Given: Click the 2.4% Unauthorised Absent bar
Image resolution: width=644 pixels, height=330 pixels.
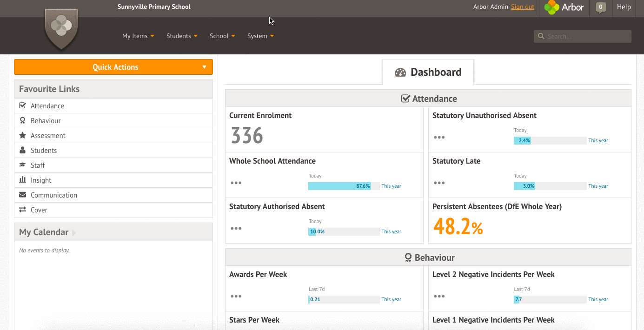Looking at the screenshot, I should 550,140.
